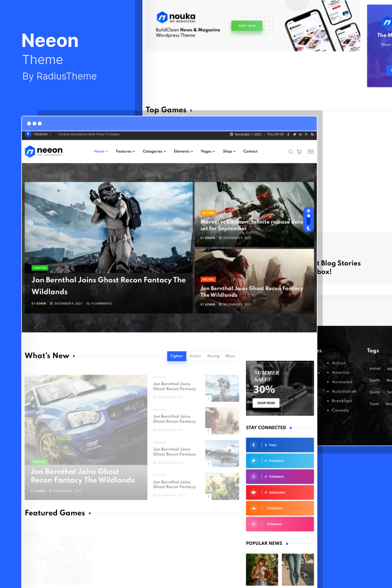The image size is (392, 588).
Task: Click the 0 Comments link on hero post
Action: coord(99,304)
